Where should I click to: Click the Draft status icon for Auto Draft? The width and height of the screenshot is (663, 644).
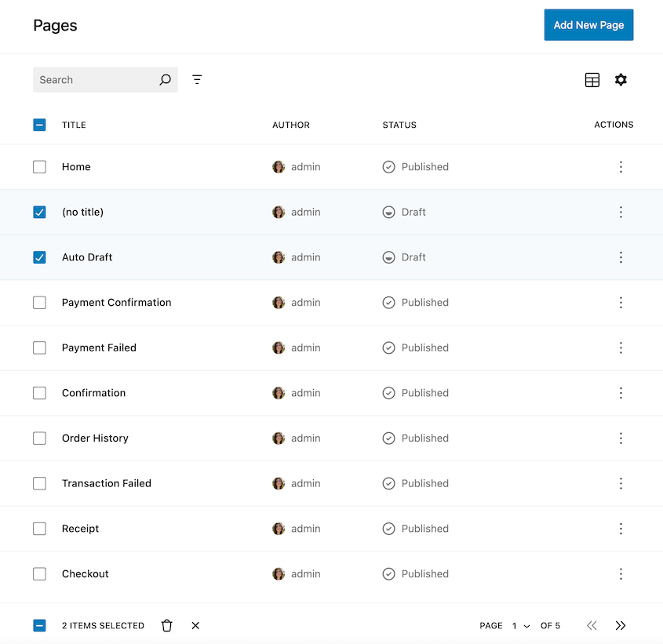click(x=388, y=257)
